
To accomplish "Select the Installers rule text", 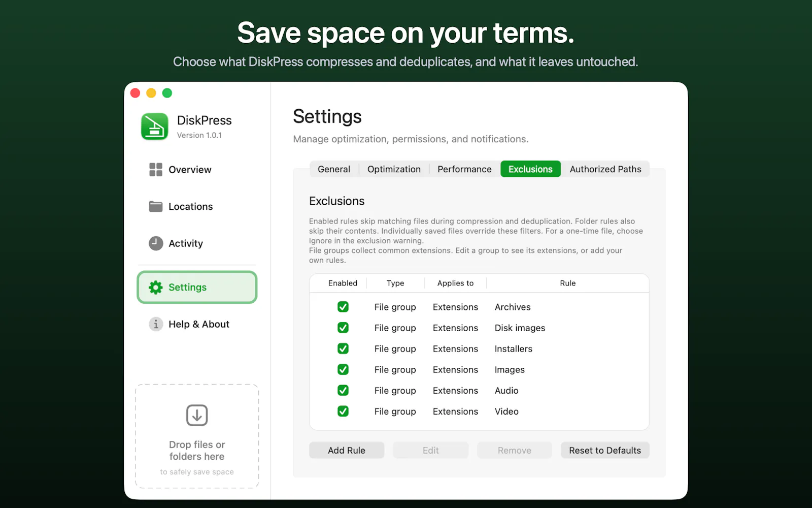I will 513,348.
